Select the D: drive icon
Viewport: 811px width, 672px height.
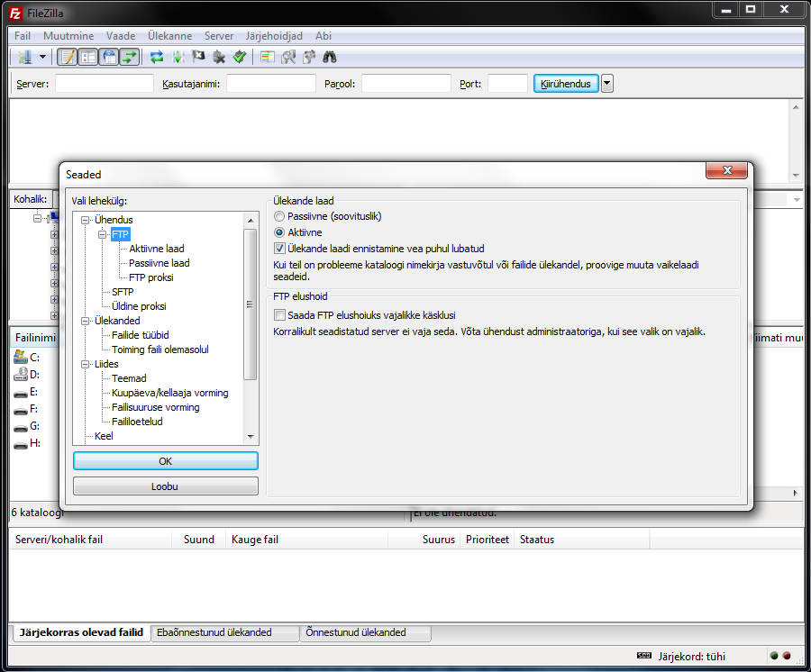coord(21,374)
